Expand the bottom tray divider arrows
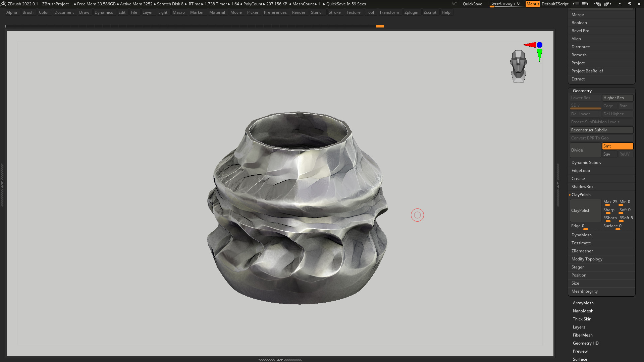 (280, 360)
